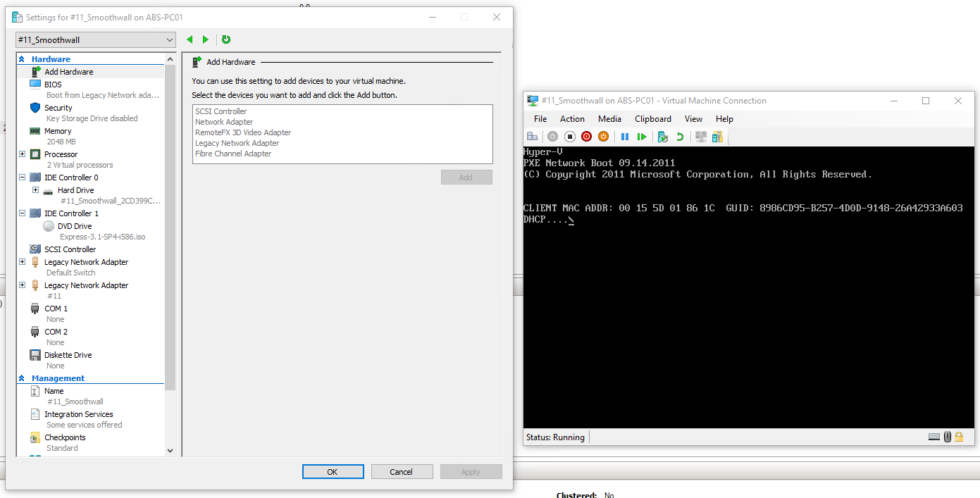Click the 2048 MB memory value
The width and height of the screenshot is (980, 498).
point(61,142)
